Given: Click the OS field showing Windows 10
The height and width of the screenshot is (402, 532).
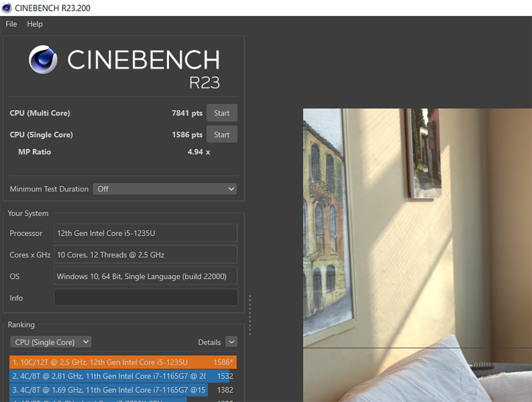Looking at the screenshot, I should click(x=145, y=276).
